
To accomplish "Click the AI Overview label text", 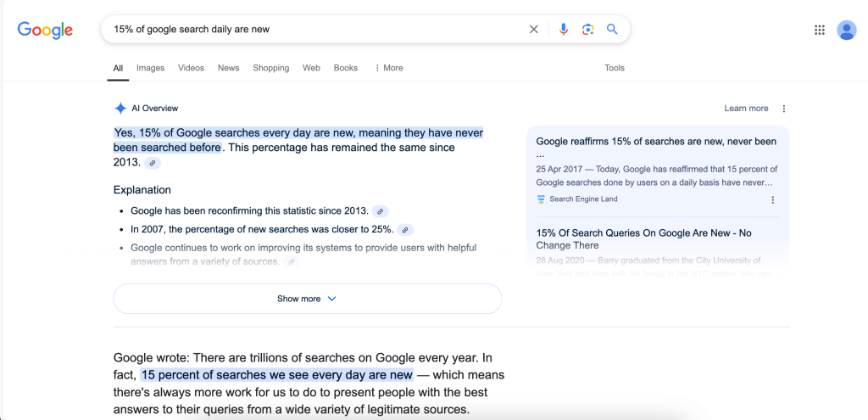I will [x=155, y=109].
